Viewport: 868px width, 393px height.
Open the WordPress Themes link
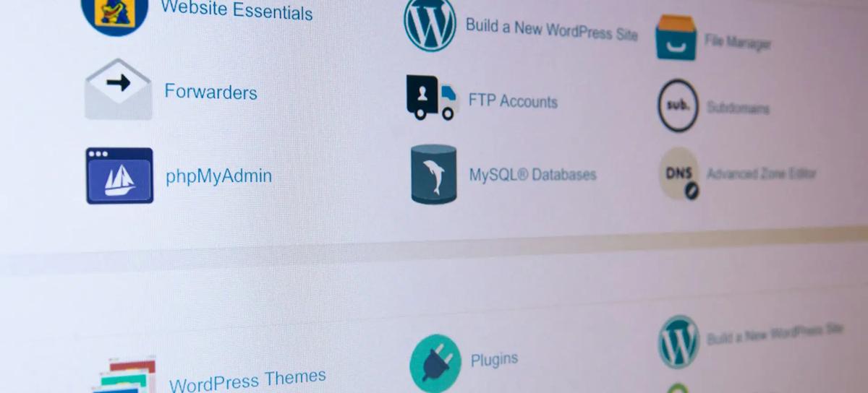[x=247, y=379]
